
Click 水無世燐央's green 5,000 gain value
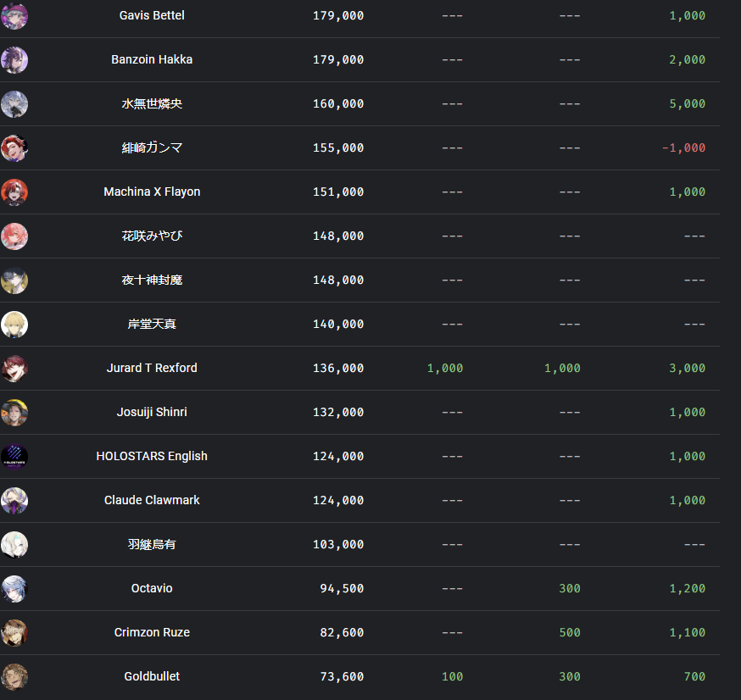[687, 104]
